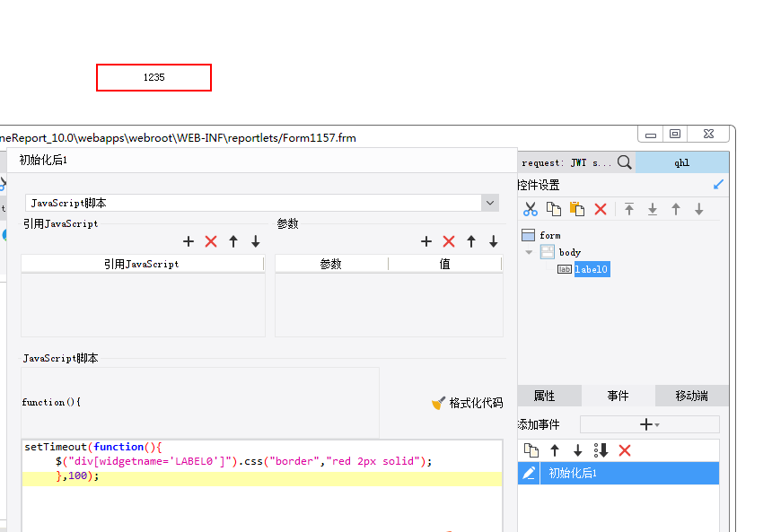This screenshot has width=772, height=532.
Task: Move parameter row up
Action: (471, 241)
